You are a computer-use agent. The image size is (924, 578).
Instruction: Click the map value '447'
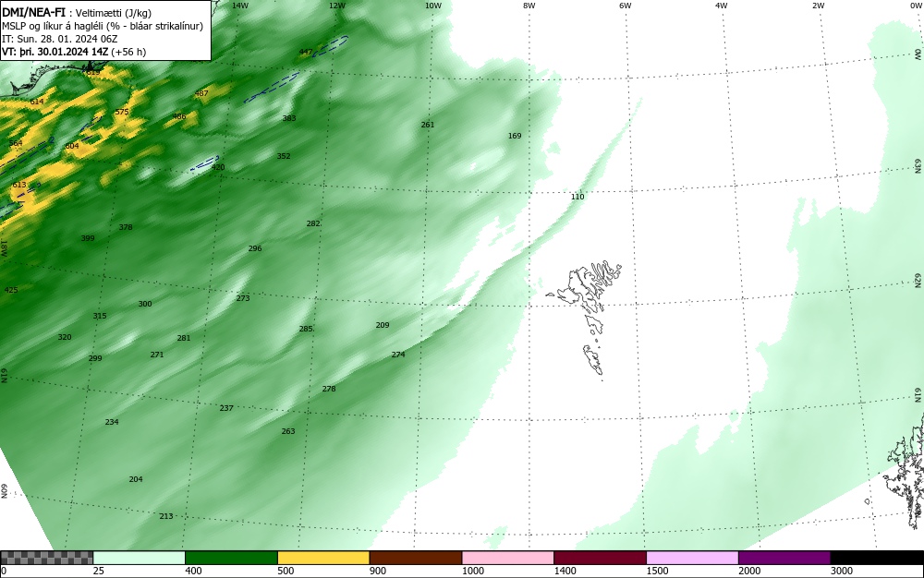click(305, 52)
